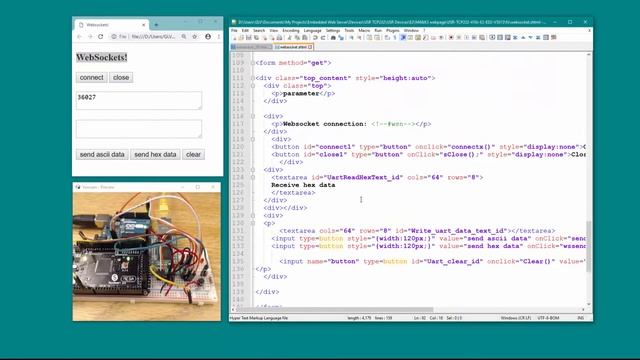Click 'UTF-8-BOM' in the Notepad++ status bar
Viewport: 640px width, 360px height.
click(548, 318)
